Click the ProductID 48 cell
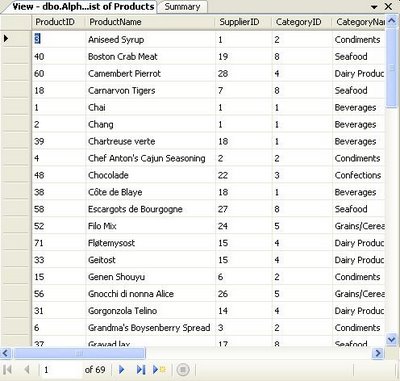This screenshot has width=400, height=381. click(x=59, y=175)
